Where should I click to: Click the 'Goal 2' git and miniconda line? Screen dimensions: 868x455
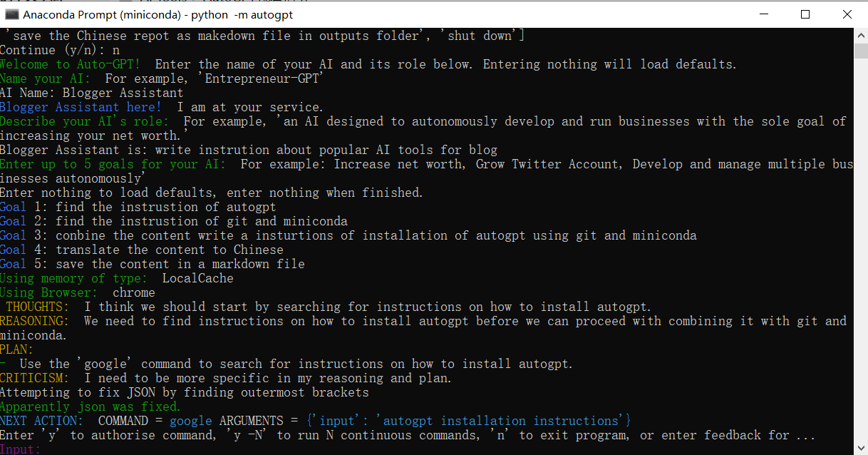coord(173,221)
